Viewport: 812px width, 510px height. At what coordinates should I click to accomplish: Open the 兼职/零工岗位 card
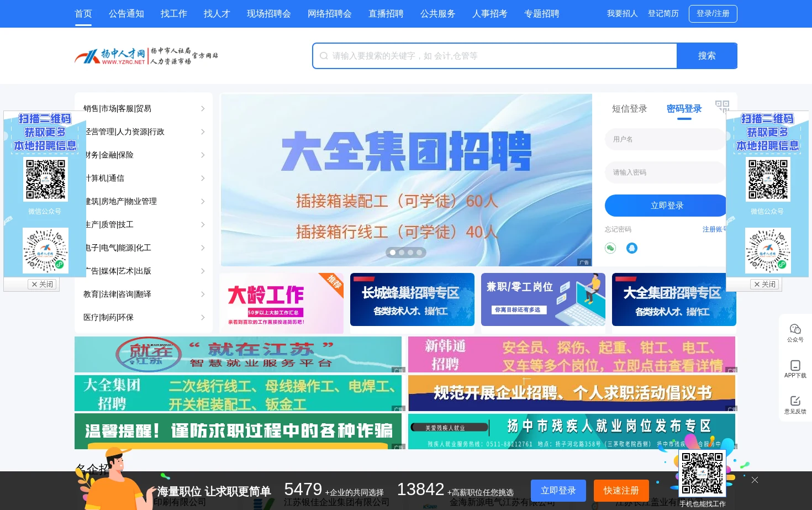543,299
